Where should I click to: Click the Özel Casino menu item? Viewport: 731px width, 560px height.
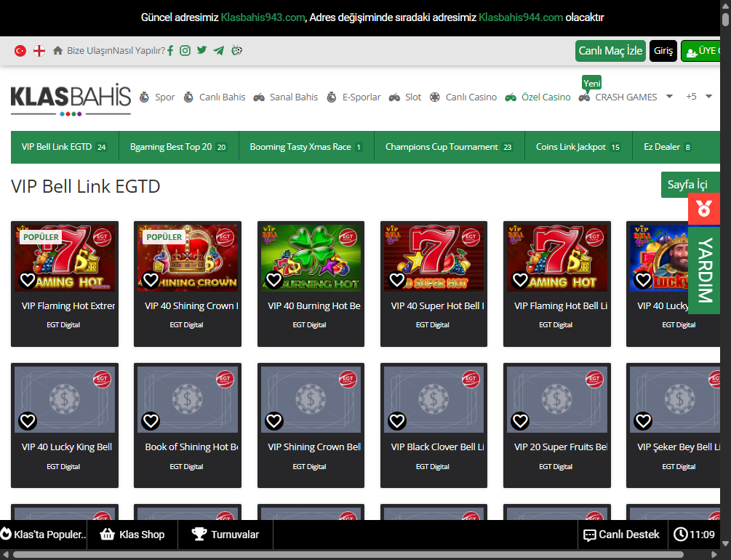click(546, 97)
